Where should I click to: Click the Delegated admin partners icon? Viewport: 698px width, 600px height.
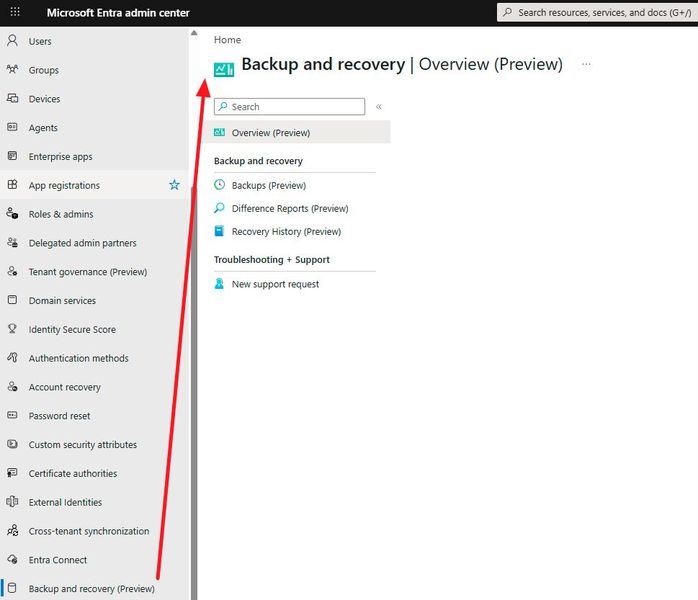(12, 243)
